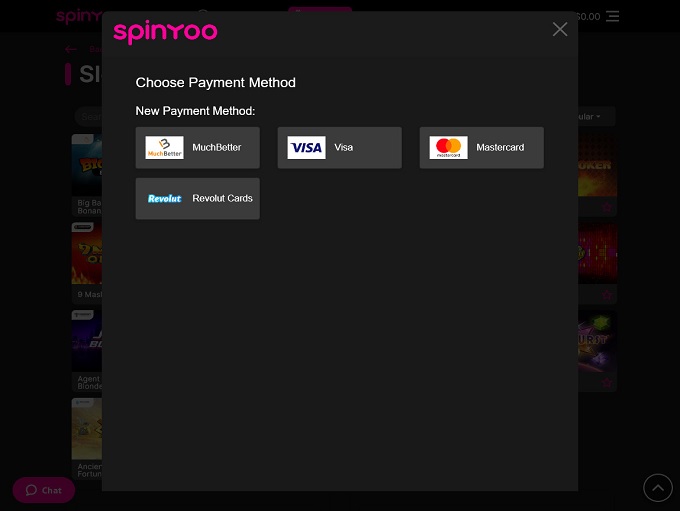Select MuchBetter payment method
The height and width of the screenshot is (511, 680).
[198, 147]
